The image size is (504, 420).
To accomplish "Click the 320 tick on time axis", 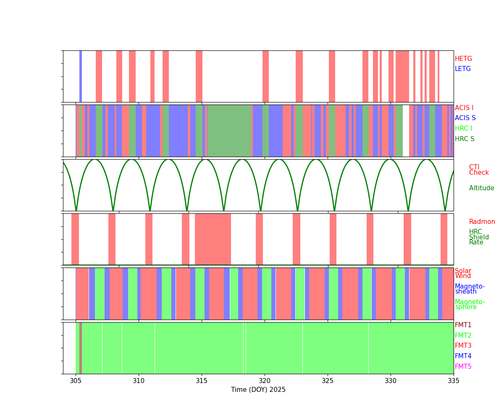I will click(265, 380).
